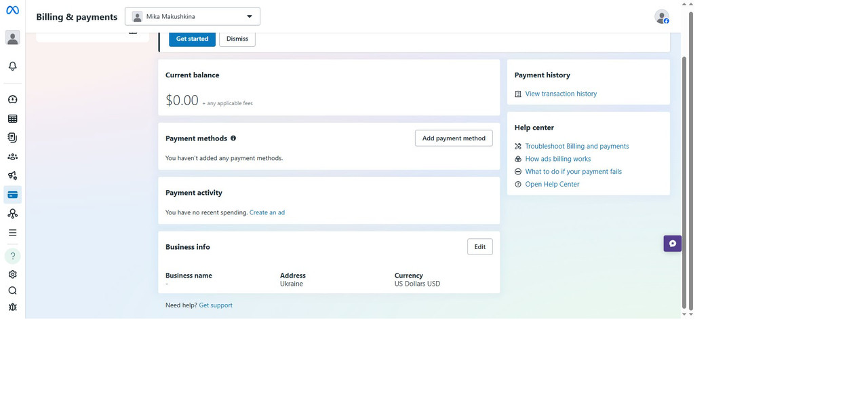Select the Billing & payments card icon
Viewport: 868px width, 416px height.
pyautogui.click(x=12, y=195)
